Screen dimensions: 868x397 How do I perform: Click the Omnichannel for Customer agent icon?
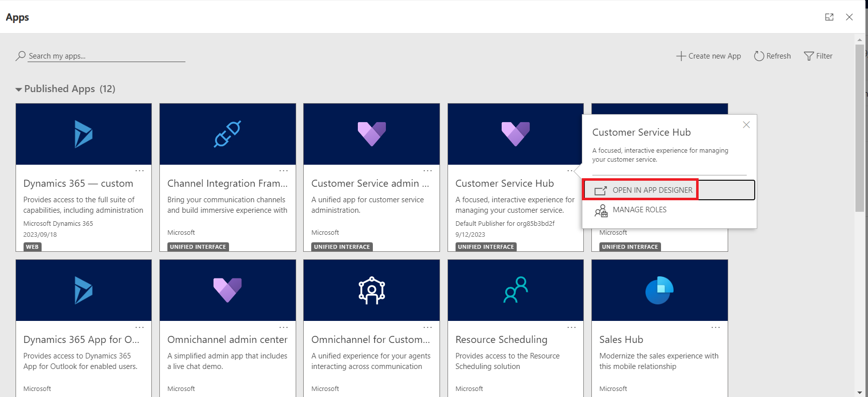coord(371,290)
